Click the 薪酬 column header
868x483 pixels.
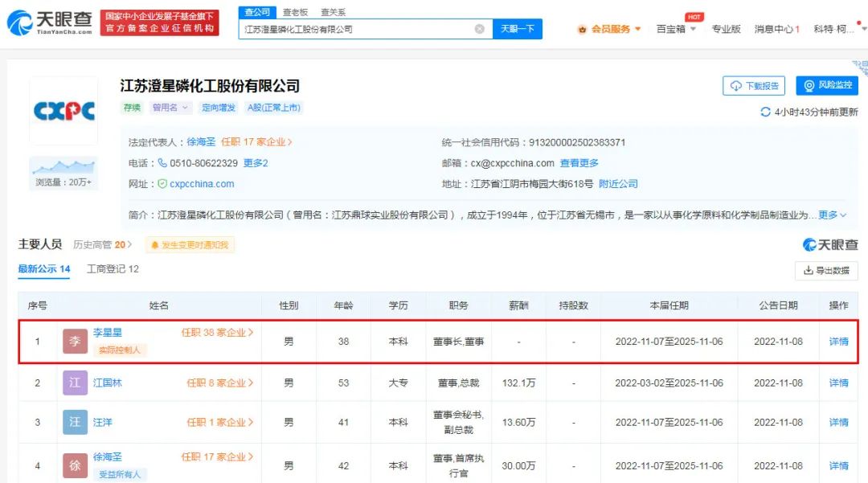518,305
